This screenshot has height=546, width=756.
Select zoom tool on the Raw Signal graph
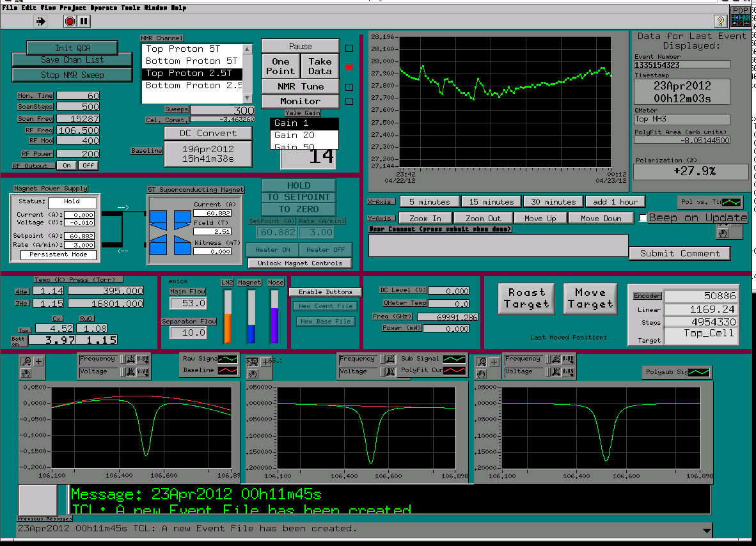pos(26,361)
